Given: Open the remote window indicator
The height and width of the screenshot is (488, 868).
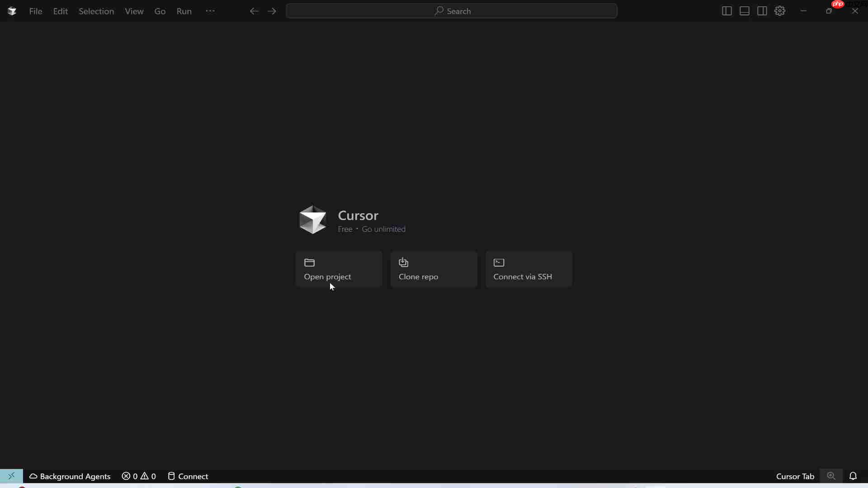Looking at the screenshot, I should point(12,476).
